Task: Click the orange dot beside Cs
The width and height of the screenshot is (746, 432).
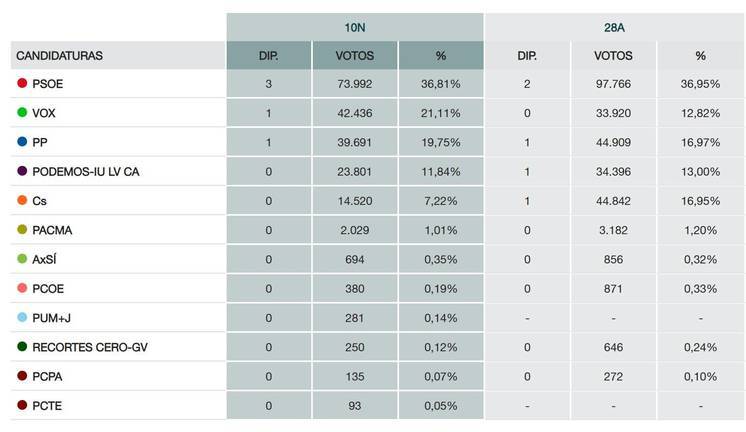Action: click(x=22, y=201)
